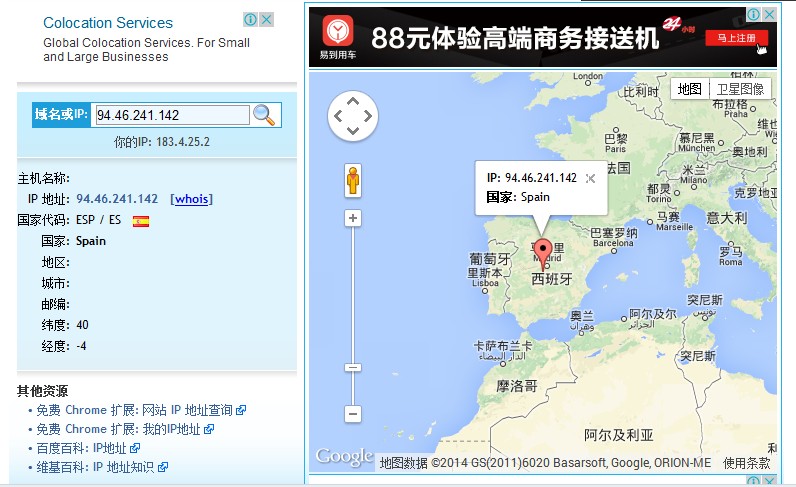Select the country code ESP / ES text
This screenshot has height=487, width=796.
click(98, 220)
